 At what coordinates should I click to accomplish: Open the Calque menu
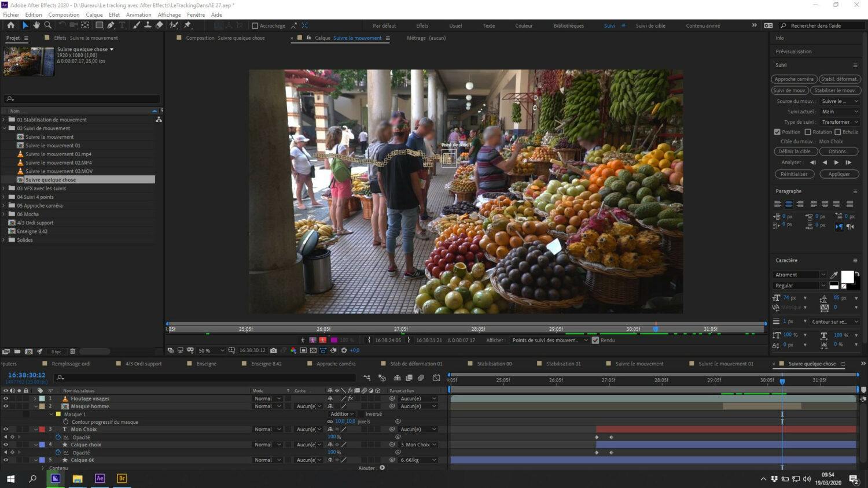(94, 14)
